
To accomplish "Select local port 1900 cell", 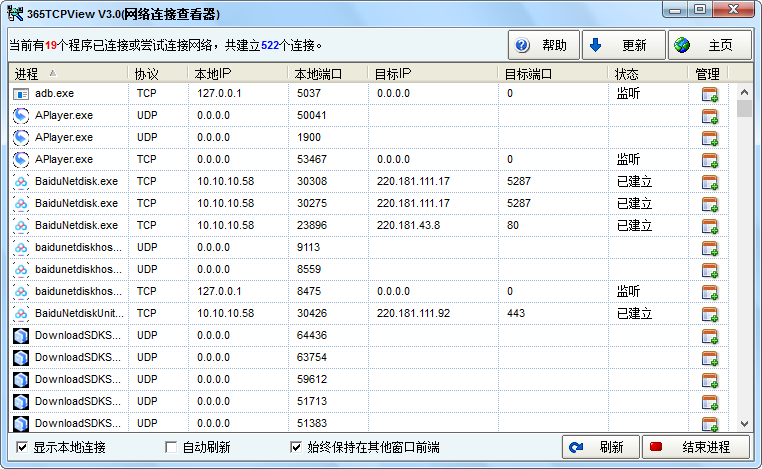I will (309, 137).
